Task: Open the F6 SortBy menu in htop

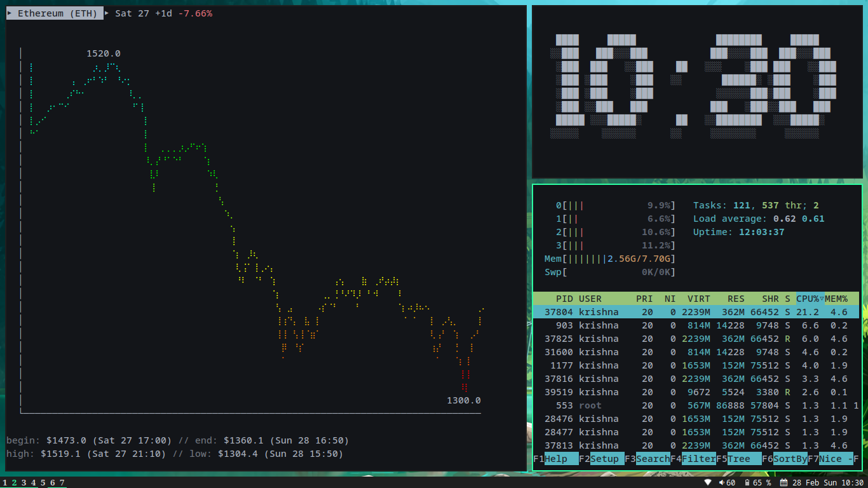Action: 784,459
